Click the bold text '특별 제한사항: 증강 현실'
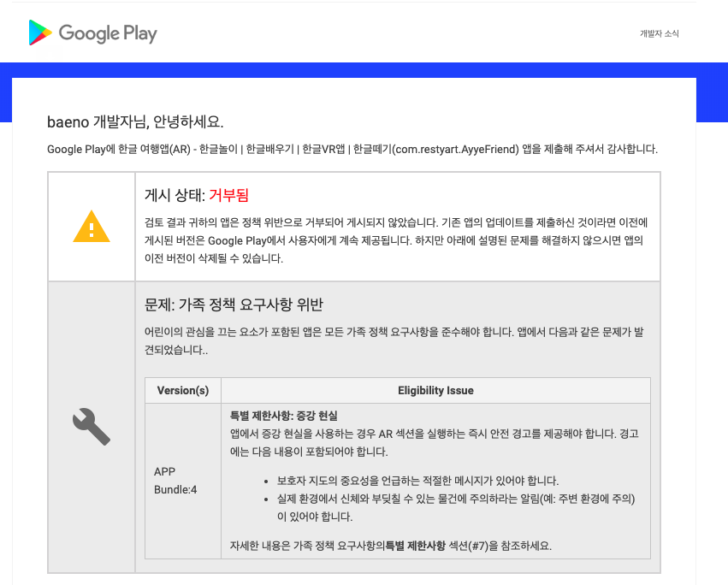728x585 pixels. pyautogui.click(x=284, y=416)
